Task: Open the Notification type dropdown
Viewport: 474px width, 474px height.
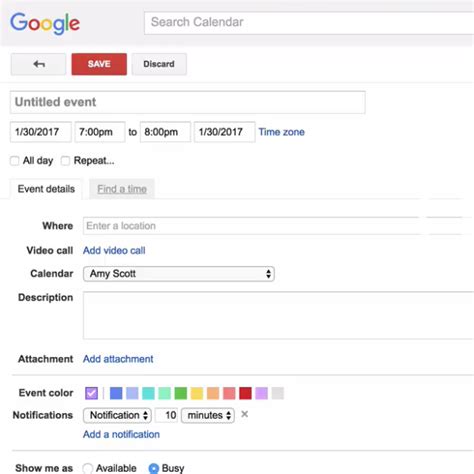Action: [117, 415]
